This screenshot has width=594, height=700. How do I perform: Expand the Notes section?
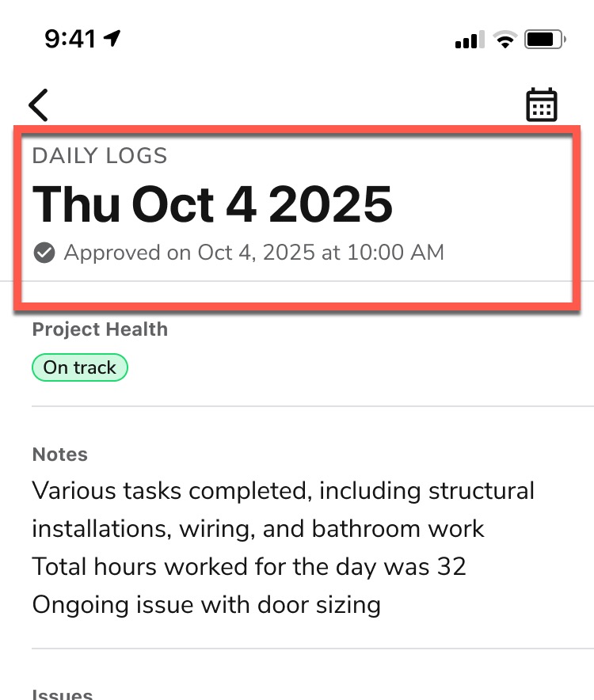(59, 454)
